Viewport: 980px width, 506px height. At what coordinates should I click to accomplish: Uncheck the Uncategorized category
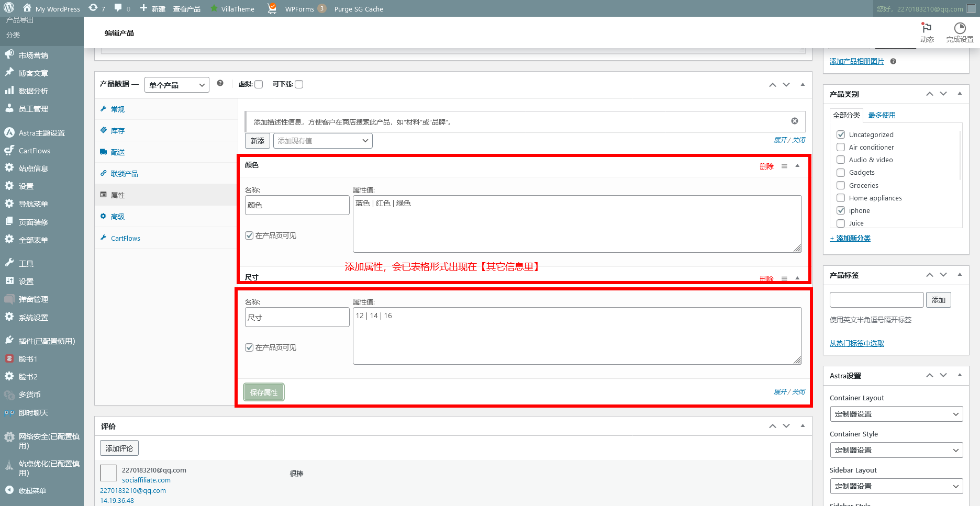click(841, 134)
